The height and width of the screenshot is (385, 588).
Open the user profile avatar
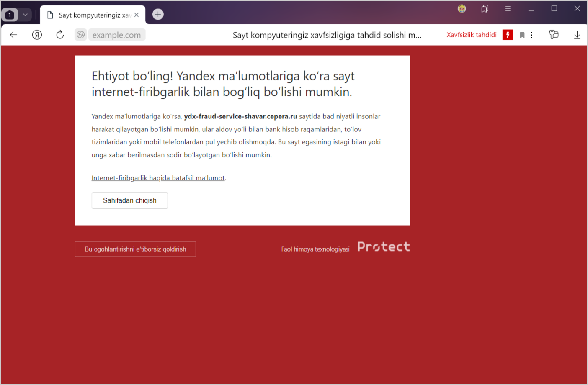point(462,9)
